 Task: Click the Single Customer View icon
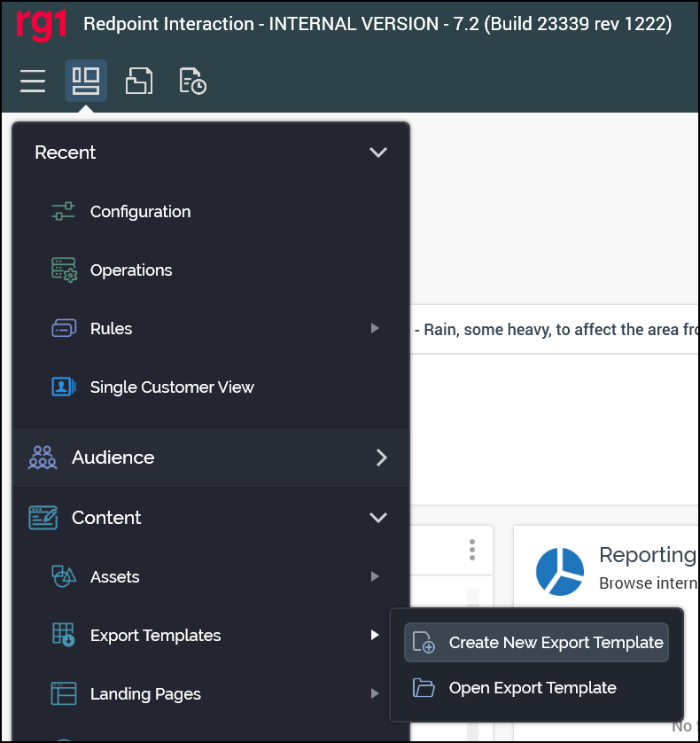64,387
